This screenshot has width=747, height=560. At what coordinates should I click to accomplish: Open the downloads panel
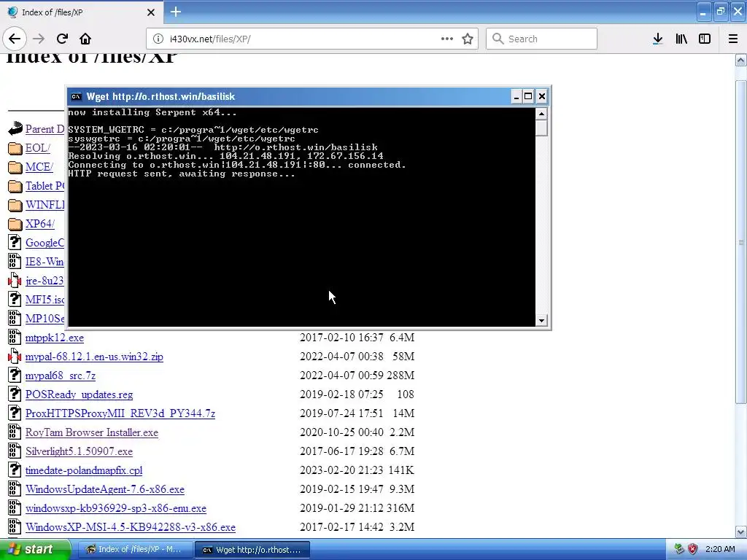tap(657, 39)
